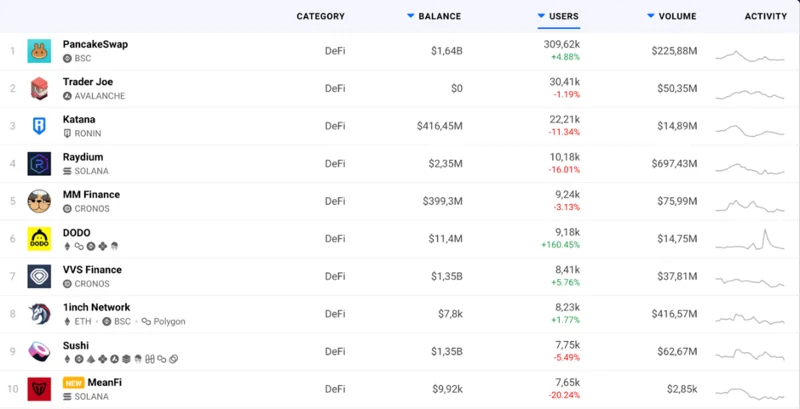Click the Cronos chain icon under VVS Finance

tap(67, 284)
